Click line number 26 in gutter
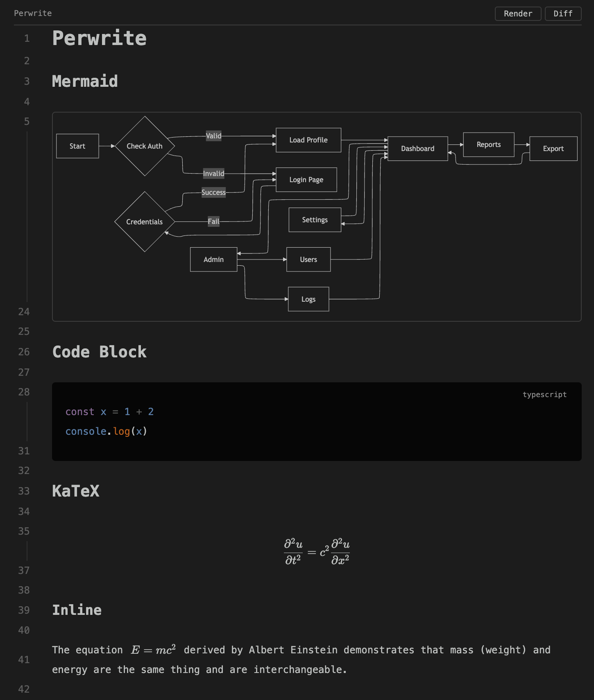Viewport: 594px width, 700px height. (24, 352)
